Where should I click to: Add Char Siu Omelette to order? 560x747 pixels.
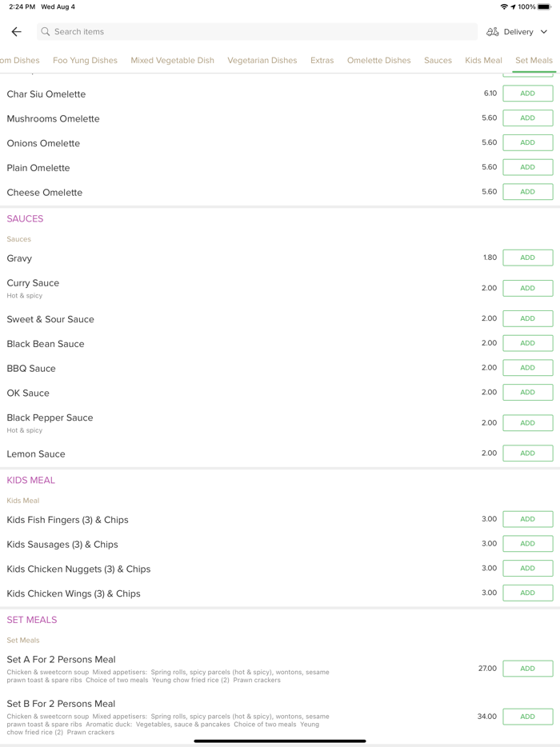527,94
